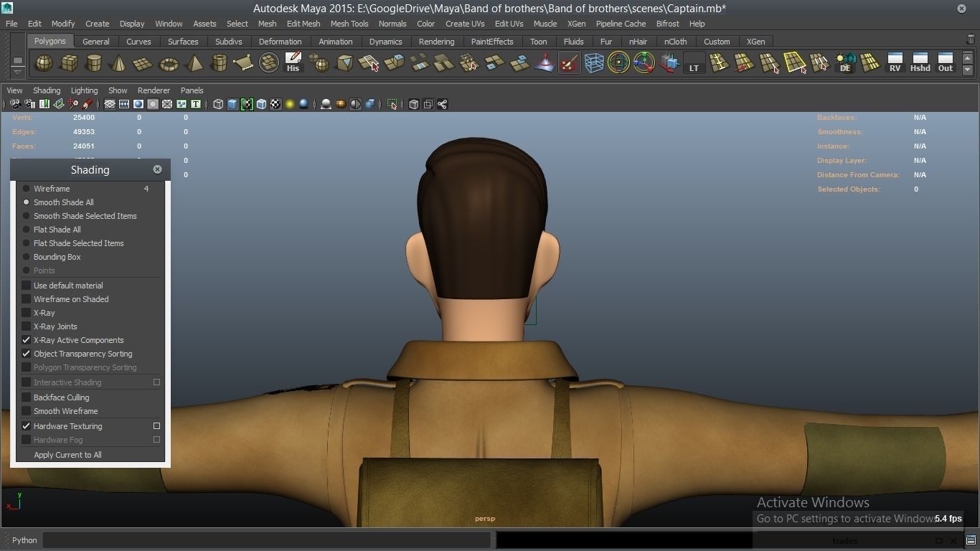This screenshot has width=980, height=551.
Task: Select camera icon in panel toolbar
Action: tap(14, 104)
